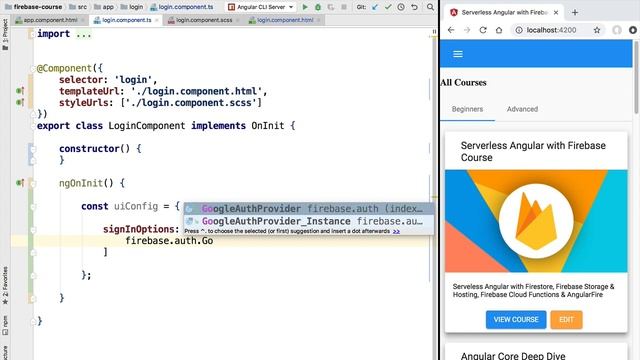The height and width of the screenshot is (360, 640).
Task: Click the orange EDIT button
Action: (x=566, y=320)
